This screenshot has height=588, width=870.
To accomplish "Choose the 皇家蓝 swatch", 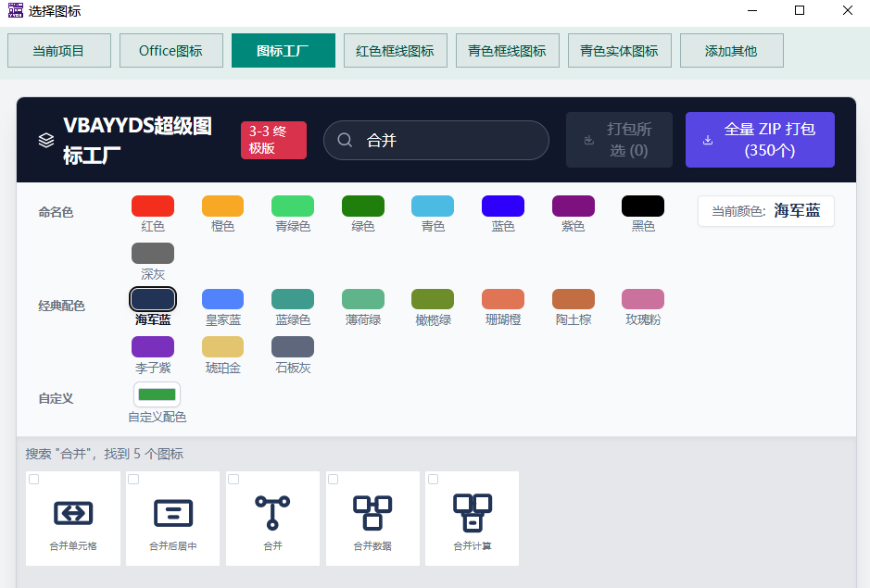I will pos(222,299).
